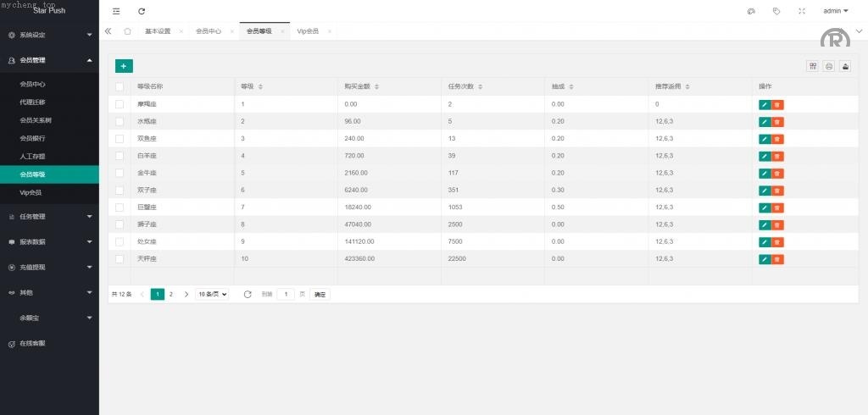Screen dimensions: 868x415
Task: Click edit icon for 摩羯座 row
Action: [x=765, y=104]
